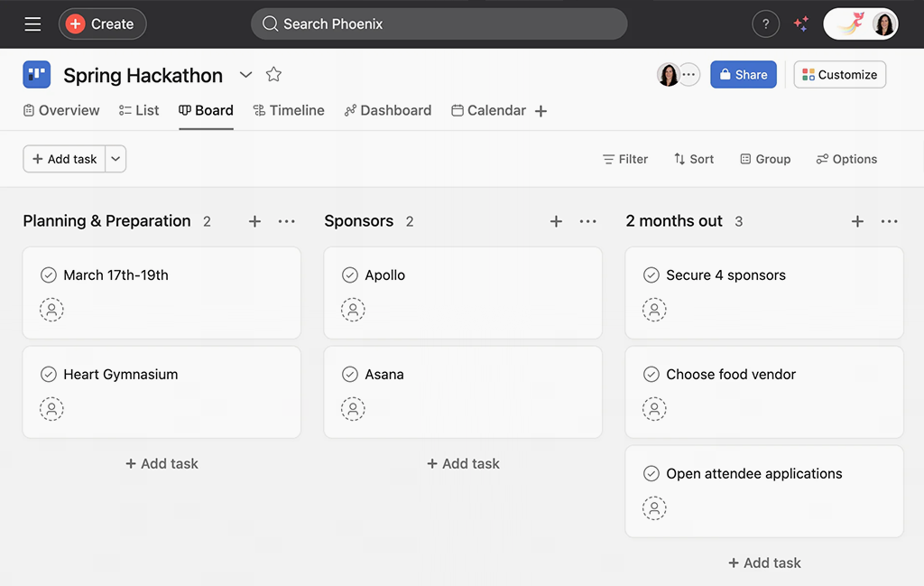Add task to Planning & Preparation via plus

pyautogui.click(x=254, y=221)
